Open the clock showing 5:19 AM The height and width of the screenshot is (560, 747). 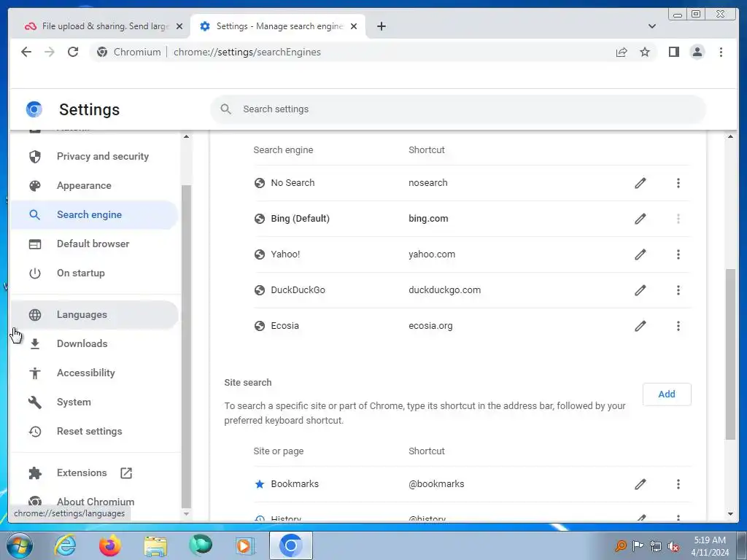pyautogui.click(x=710, y=546)
